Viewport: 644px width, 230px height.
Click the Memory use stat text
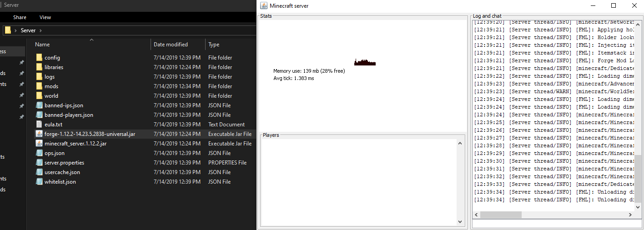[x=309, y=71]
